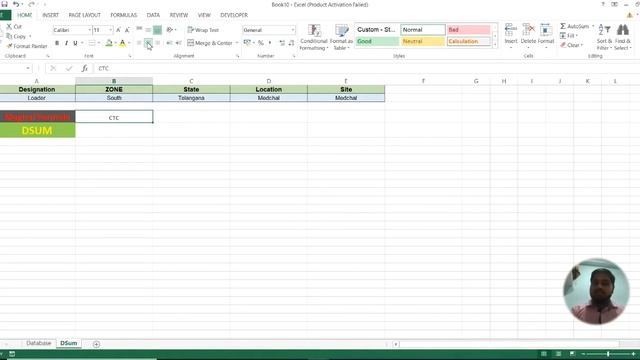
Task: Switch to the HOME ribbon tab
Action: (x=24, y=15)
